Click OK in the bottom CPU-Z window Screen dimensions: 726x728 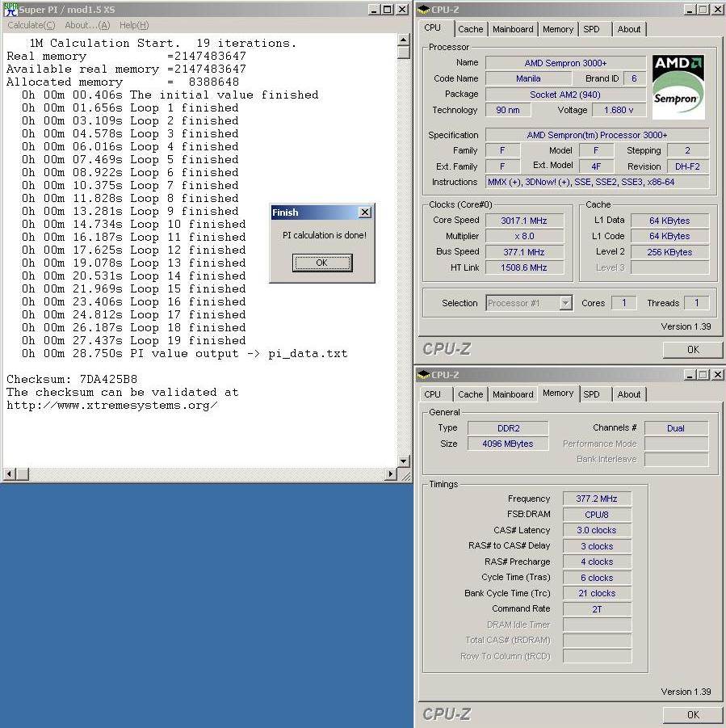(x=693, y=715)
